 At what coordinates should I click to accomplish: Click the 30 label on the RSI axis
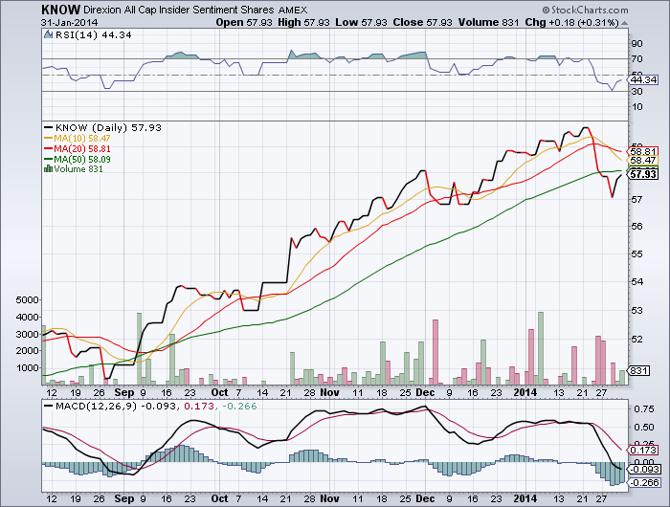tap(637, 91)
